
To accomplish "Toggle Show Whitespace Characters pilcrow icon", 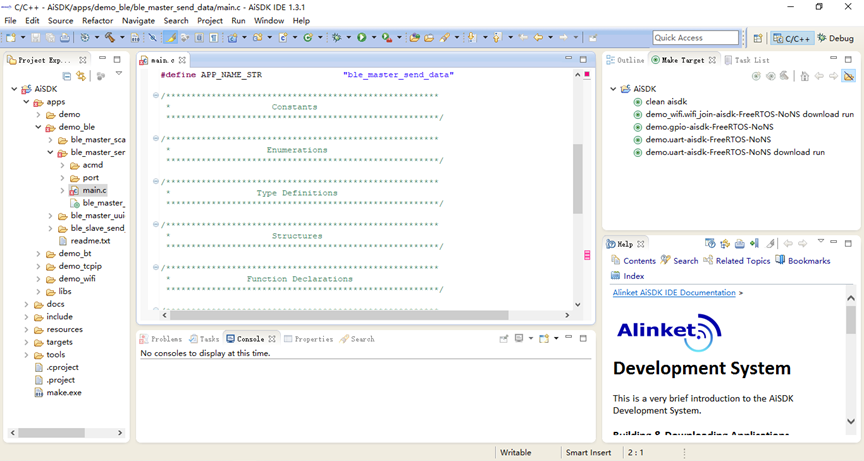I will pos(214,37).
